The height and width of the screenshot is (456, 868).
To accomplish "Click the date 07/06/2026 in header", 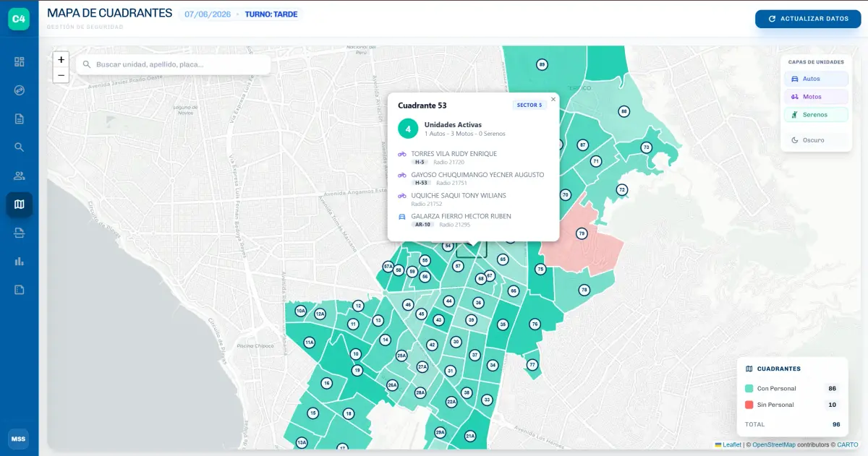I will point(206,14).
